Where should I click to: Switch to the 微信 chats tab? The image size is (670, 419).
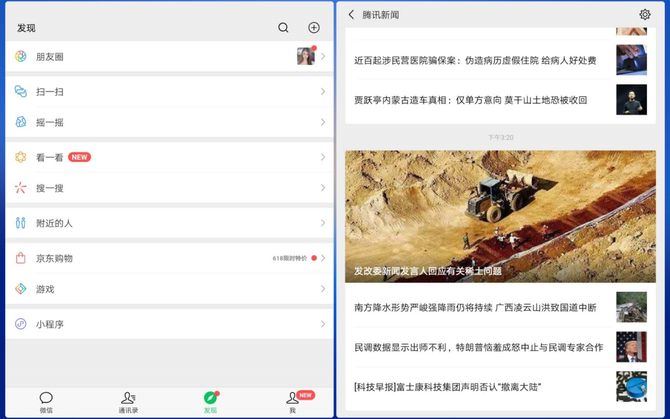[46, 401]
